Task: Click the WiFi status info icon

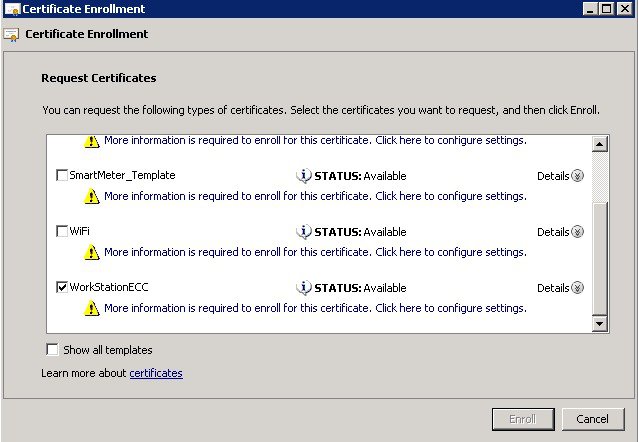Action: coord(304,232)
